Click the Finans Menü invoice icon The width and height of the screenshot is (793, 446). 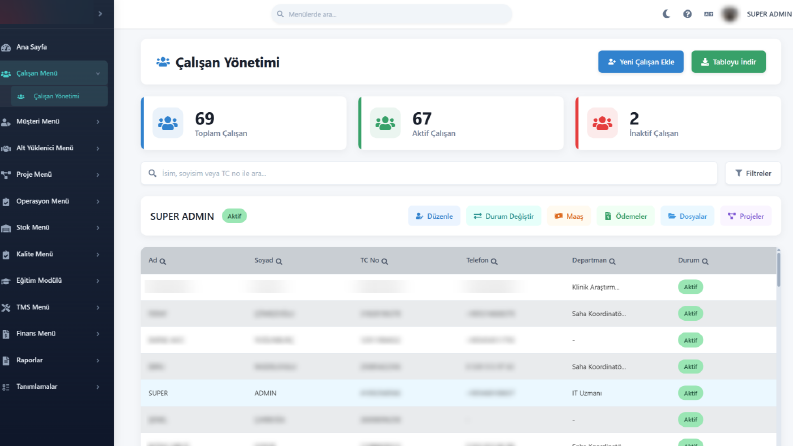[x=6, y=334]
